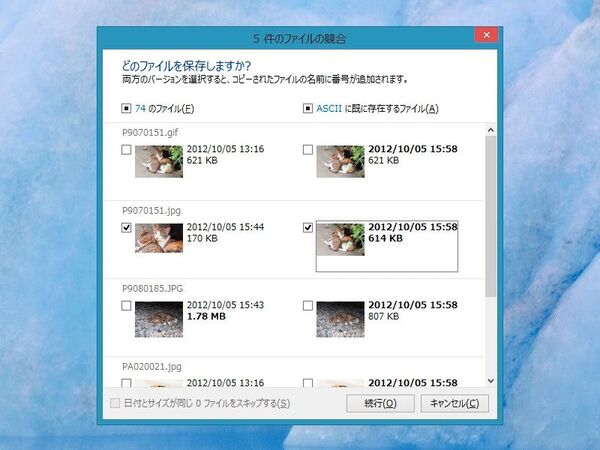This screenshot has height=450, width=600.
Task: Click source P9080185.JPG 1.78 MB thumbnail
Action: pyautogui.click(x=159, y=319)
